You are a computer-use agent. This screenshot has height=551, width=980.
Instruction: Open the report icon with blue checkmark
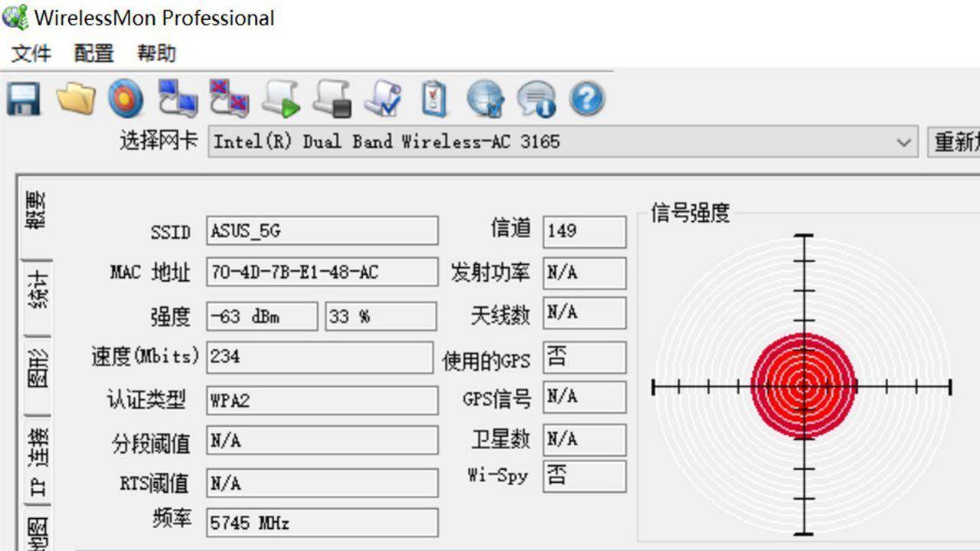pyautogui.click(x=383, y=99)
